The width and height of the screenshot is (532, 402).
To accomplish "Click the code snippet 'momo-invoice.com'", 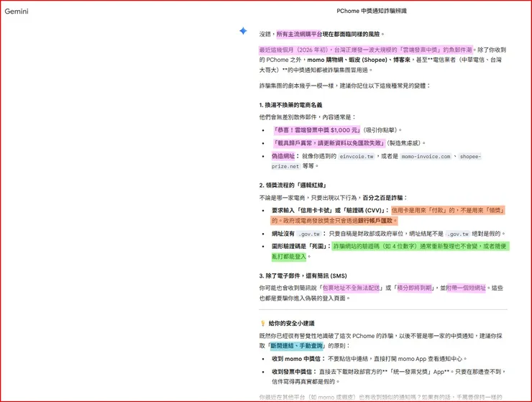I will (x=426, y=157).
